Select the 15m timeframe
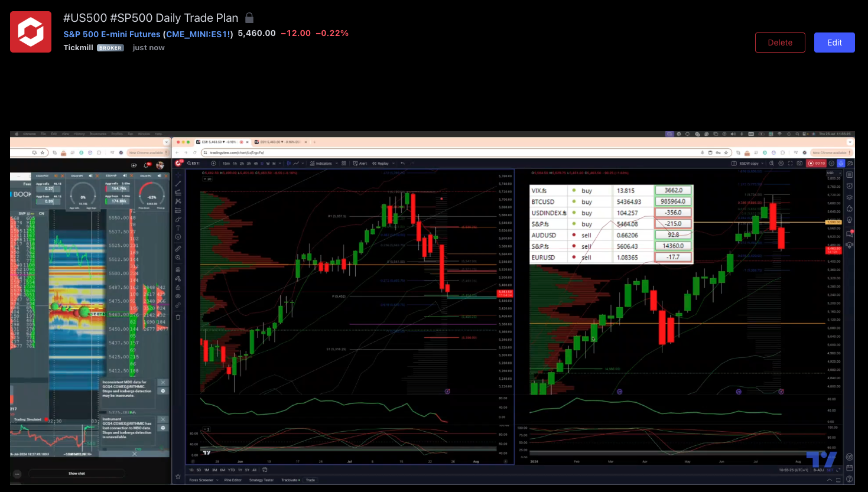Screen dimensions: 868x492 pos(226,164)
